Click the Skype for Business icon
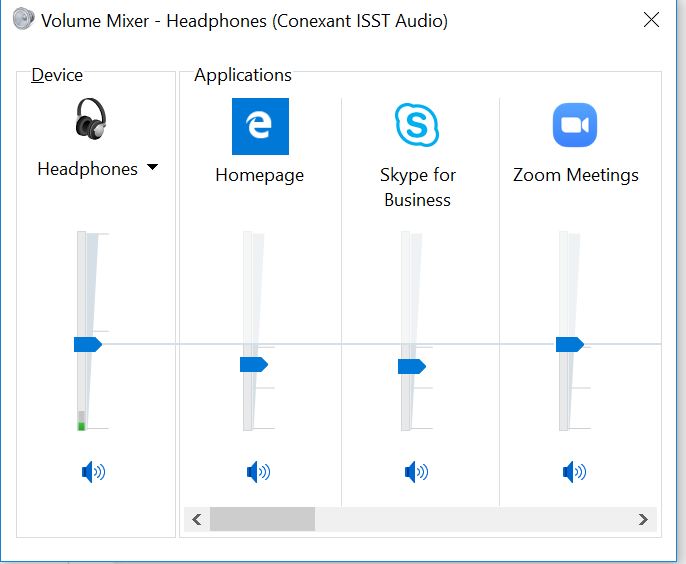Viewport: 686px width, 564px height. pos(417,125)
